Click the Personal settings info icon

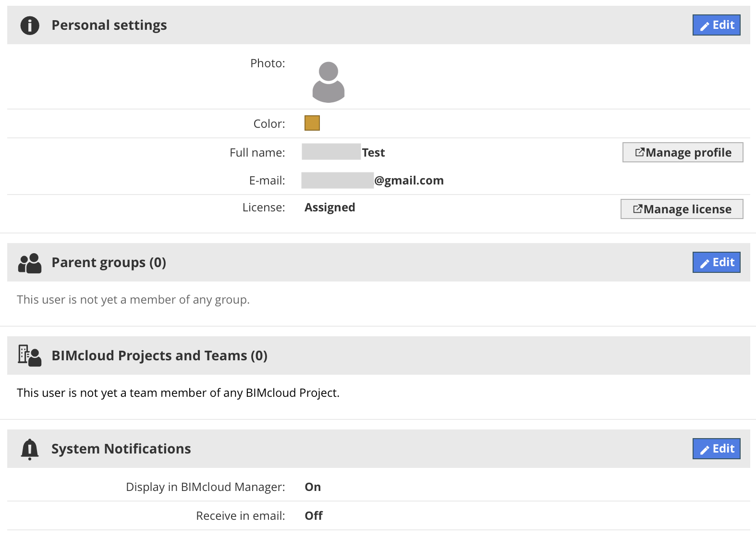30,25
